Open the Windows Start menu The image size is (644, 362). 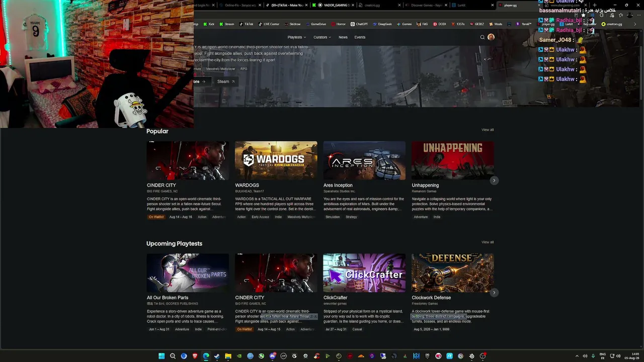click(162, 356)
